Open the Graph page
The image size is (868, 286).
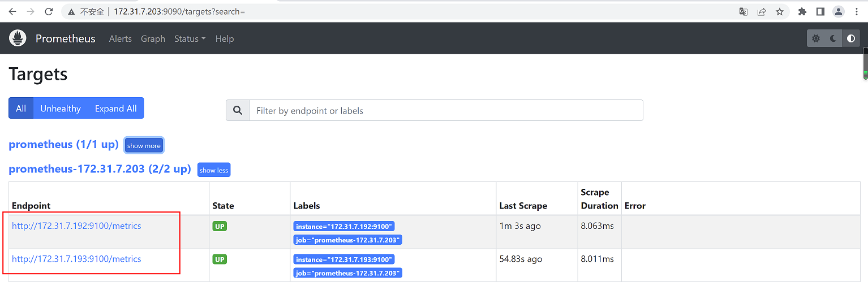pos(153,38)
